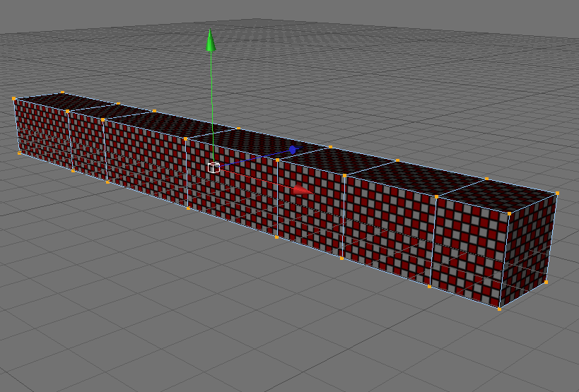The height and width of the screenshot is (392, 579).
Task: Select the white cube gizmo origin
Action: click(214, 168)
